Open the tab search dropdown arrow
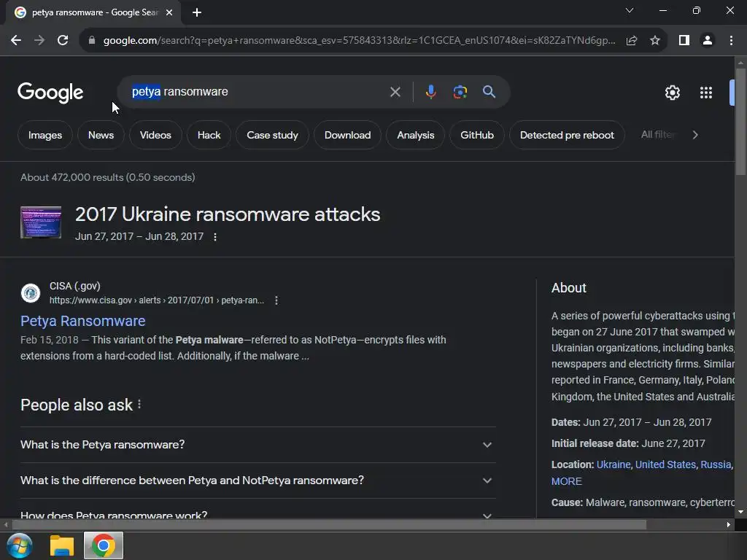This screenshot has height=560, width=747. point(630,10)
